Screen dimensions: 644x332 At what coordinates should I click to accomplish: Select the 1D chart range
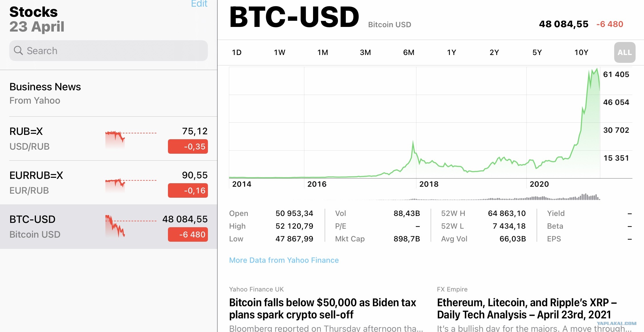point(237,52)
